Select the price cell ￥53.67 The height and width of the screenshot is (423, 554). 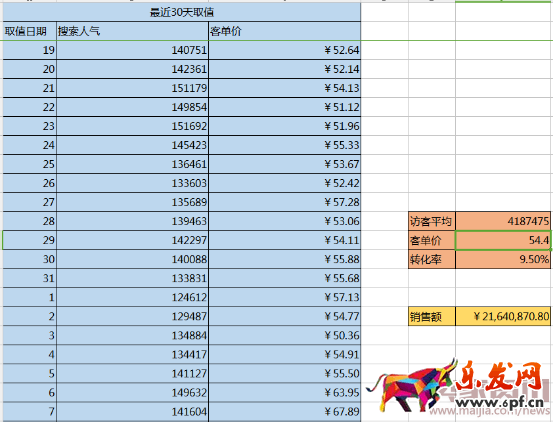tap(285, 165)
